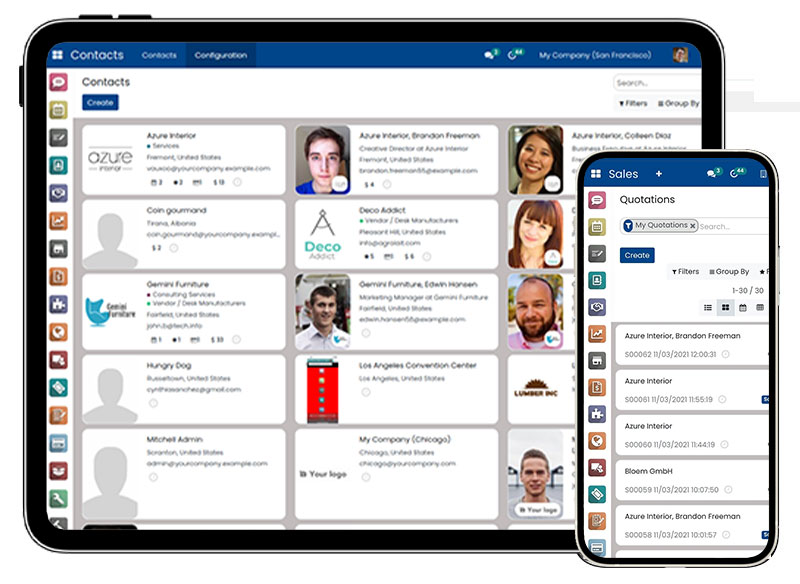This screenshot has height=584, width=800.
Task: Open quotation S00062 on the phone
Action: tap(692, 344)
